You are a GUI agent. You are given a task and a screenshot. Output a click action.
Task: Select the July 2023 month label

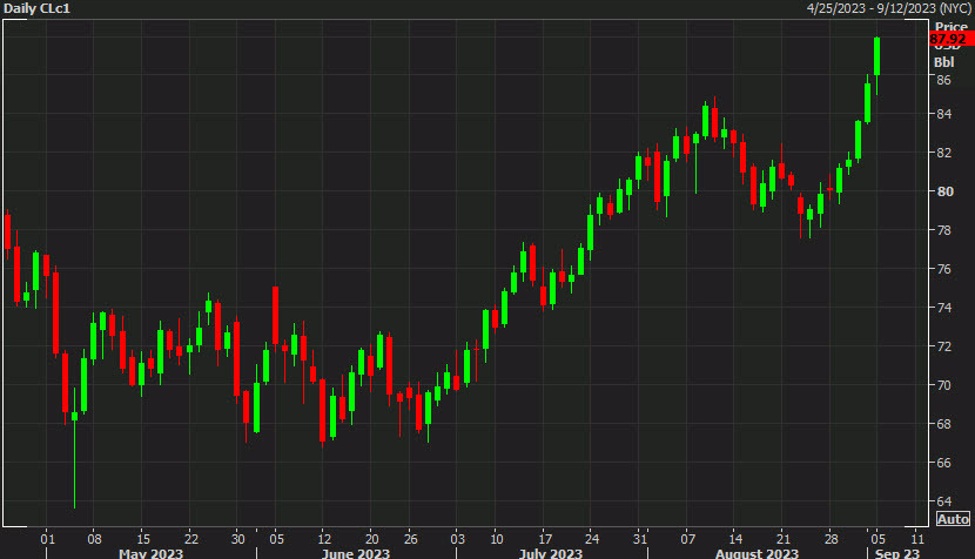pyautogui.click(x=550, y=552)
